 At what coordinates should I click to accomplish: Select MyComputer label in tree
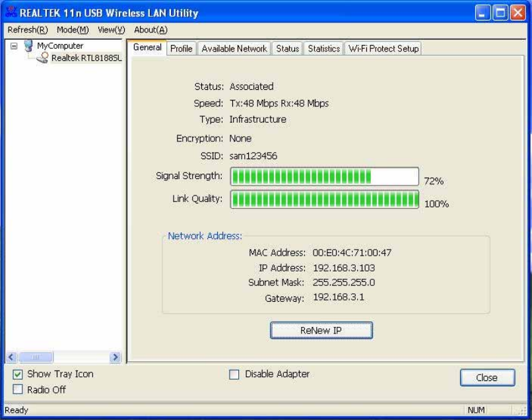pos(60,46)
